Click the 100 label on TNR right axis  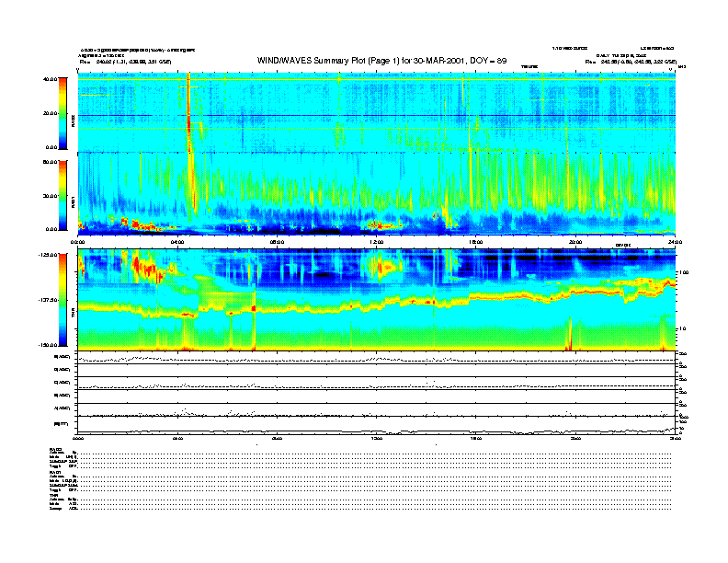(685, 272)
